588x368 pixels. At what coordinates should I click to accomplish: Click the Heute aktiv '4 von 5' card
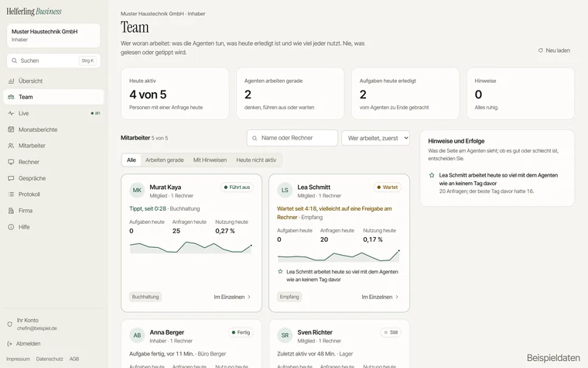tap(175, 94)
